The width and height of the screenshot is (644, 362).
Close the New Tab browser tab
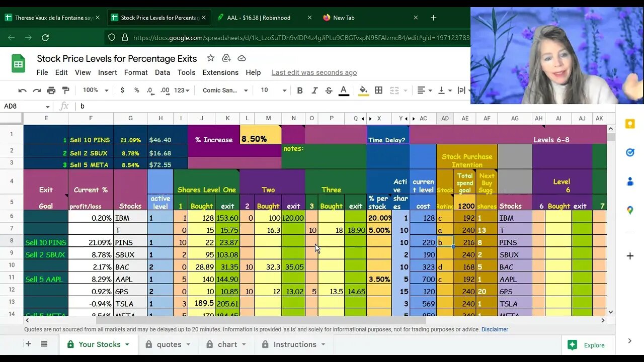pos(416,18)
